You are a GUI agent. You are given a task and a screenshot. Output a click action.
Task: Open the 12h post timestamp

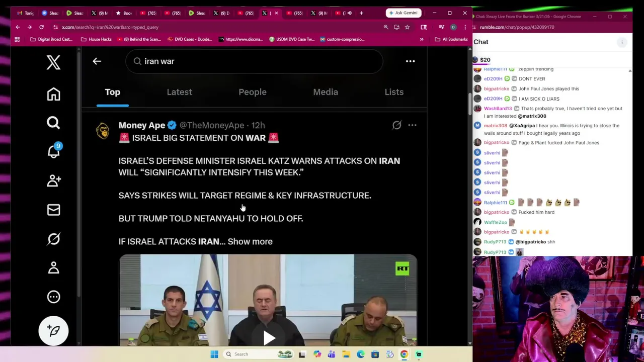[x=258, y=125]
